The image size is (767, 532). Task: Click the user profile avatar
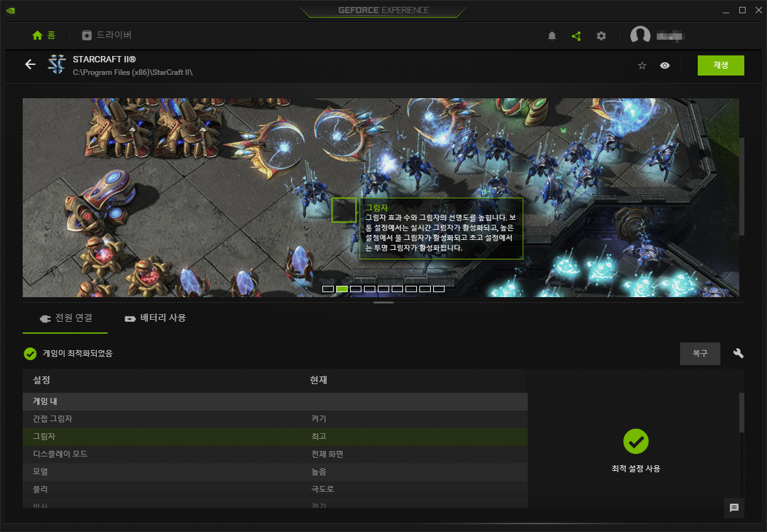[640, 35]
